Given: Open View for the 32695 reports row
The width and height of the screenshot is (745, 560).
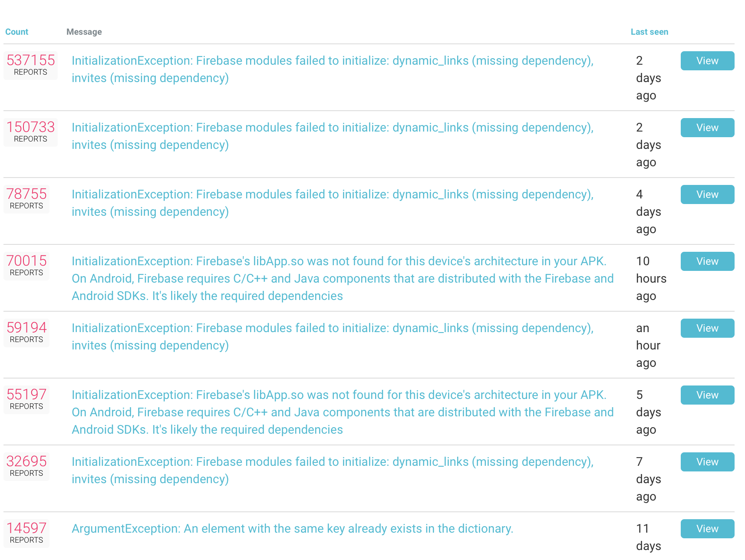Looking at the screenshot, I should pyautogui.click(x=707, y=462).
